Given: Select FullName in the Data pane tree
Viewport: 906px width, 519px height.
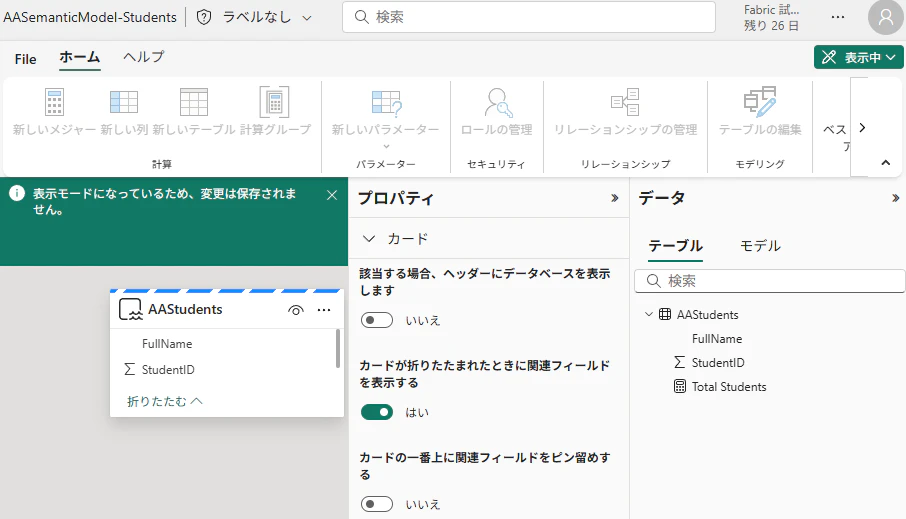Looking at the screenshot, I should pyautogui.click(x=717, y=339).
